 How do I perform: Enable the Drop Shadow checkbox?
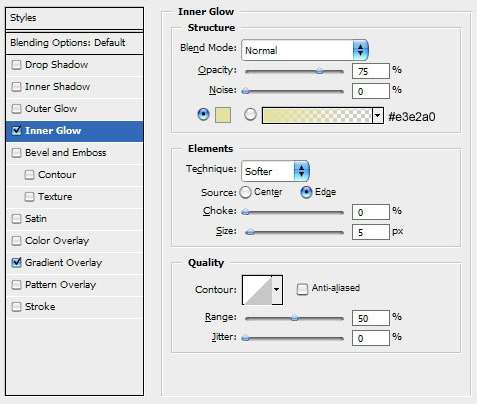(x=16, y=65)
